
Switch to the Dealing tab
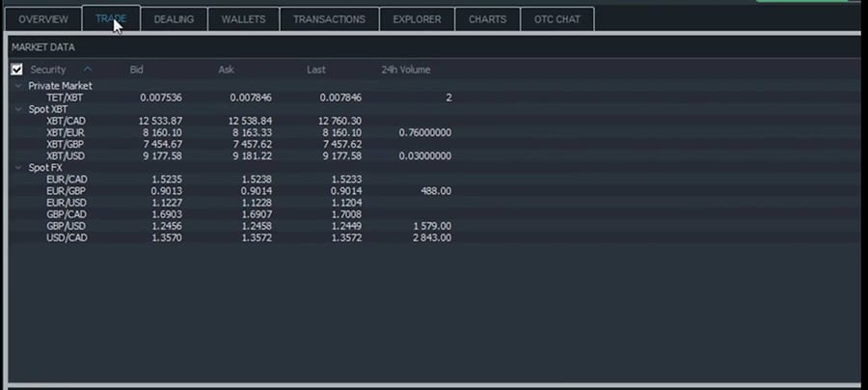(174, 19)
